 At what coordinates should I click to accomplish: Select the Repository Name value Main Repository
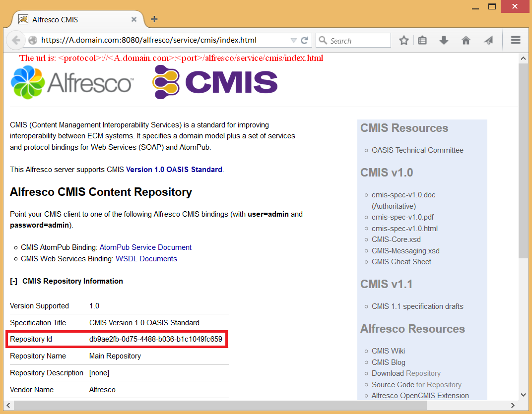click(115, 356)
